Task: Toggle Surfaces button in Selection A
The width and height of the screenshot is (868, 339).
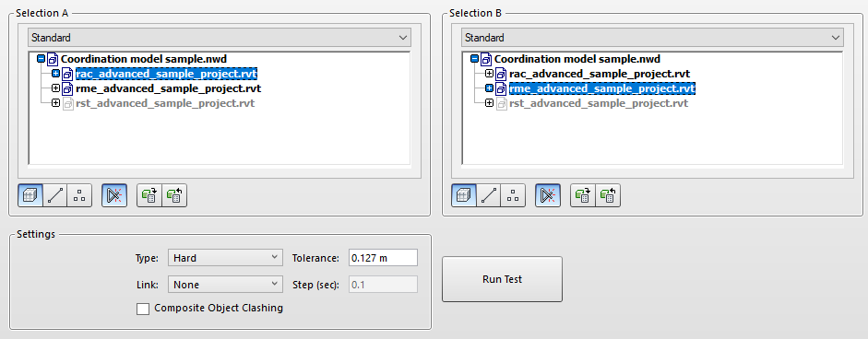Action: point(30,196)
